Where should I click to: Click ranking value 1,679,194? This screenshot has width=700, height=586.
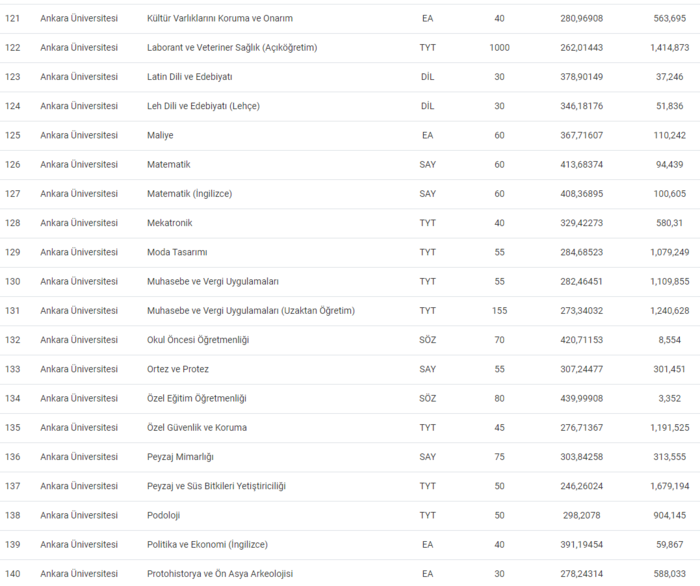coord(669,486)
